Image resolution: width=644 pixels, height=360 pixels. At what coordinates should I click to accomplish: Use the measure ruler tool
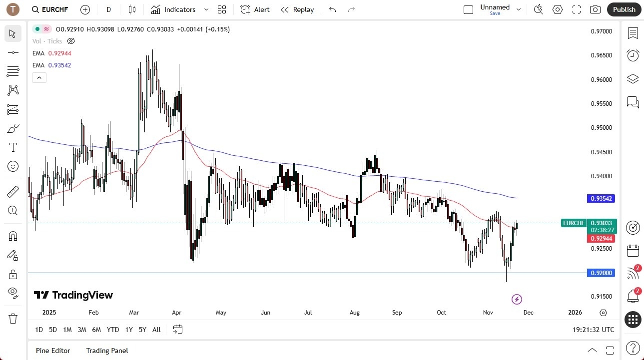pos(12,191)
